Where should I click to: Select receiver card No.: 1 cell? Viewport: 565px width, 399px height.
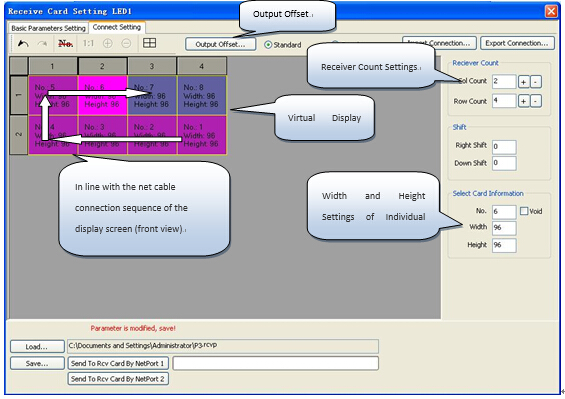click(202, 135)
